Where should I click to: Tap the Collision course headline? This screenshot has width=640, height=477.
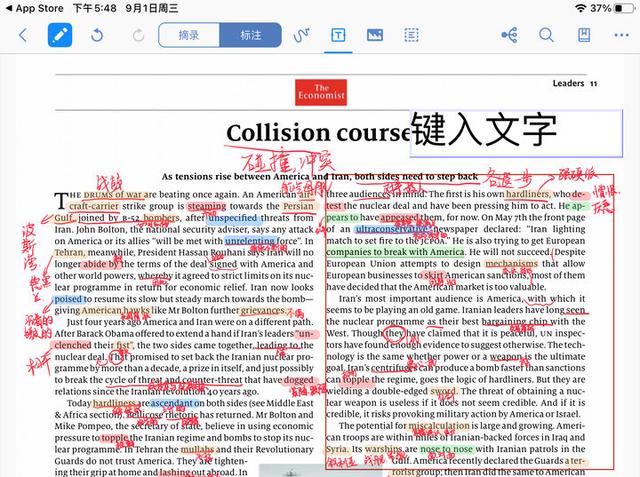(x=318, y=133)
